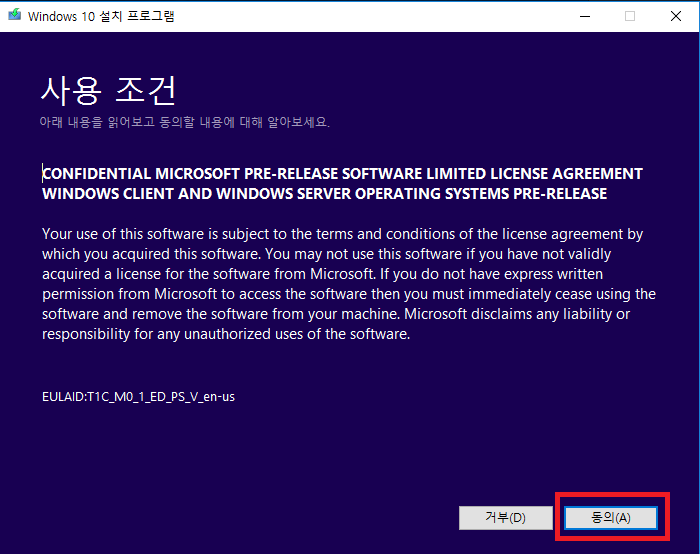The height and width of the screenshot is (554, 700).
Task: Click the WINDOWS CLIENT AND WINDOWS SERVER line
Action: pyautogui.click(x=325, y=194)
